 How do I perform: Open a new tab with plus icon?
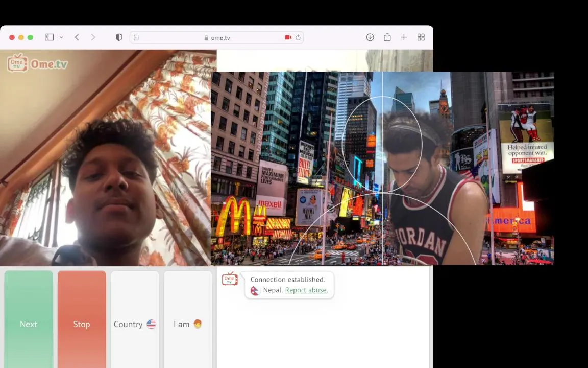[404, 37]
